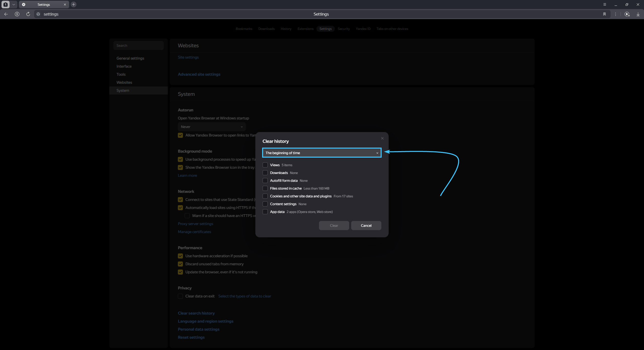Viewport: 644px width, 350px height.
Task: Close the Clear history dialog with X
Action: pyautogui.click(x=382, y=138)
